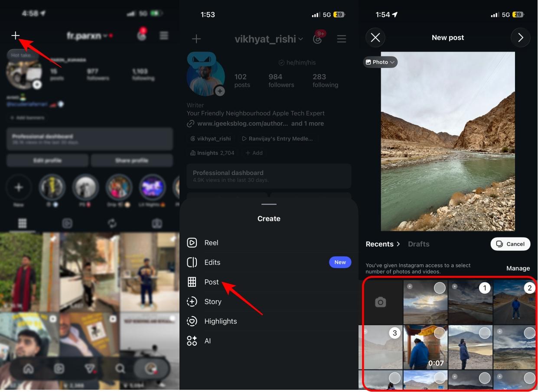Deselect the photo marked 3

coord(395,333)
